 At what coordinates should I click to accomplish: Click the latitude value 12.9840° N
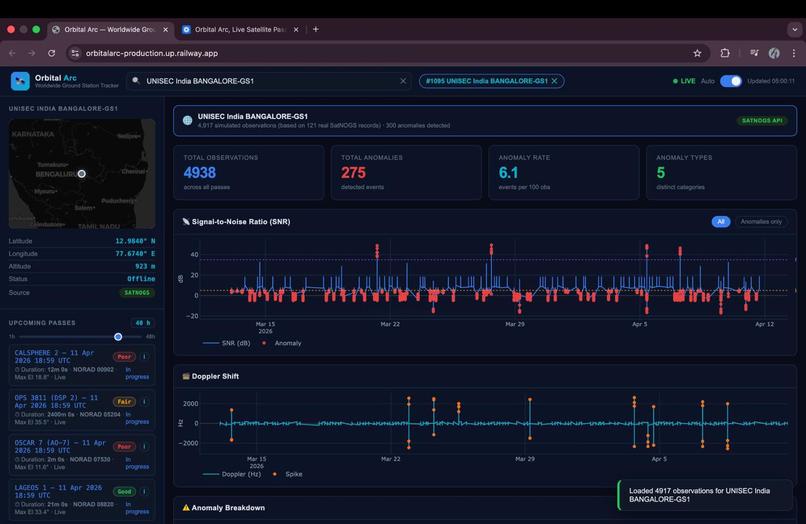[x=135, y=241]
